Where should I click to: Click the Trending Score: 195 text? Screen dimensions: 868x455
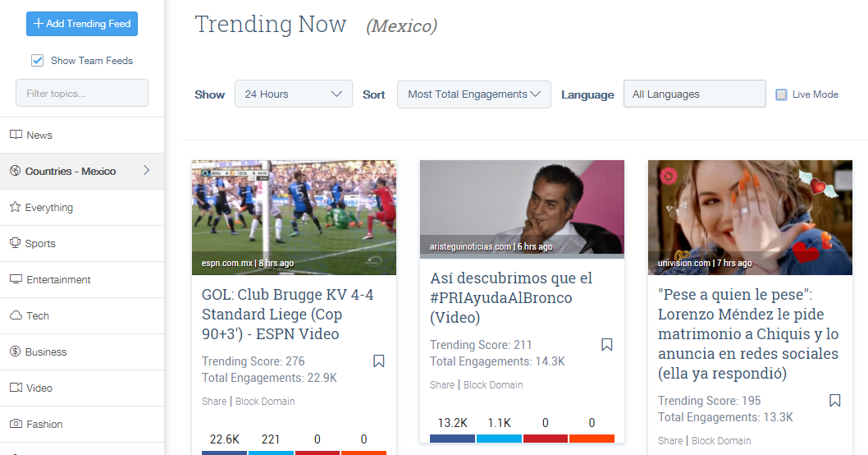click(x=709, y=400)
